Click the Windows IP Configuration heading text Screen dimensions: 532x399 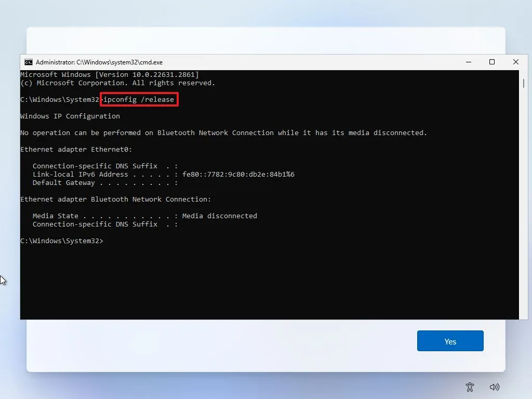tap(70, 116)
